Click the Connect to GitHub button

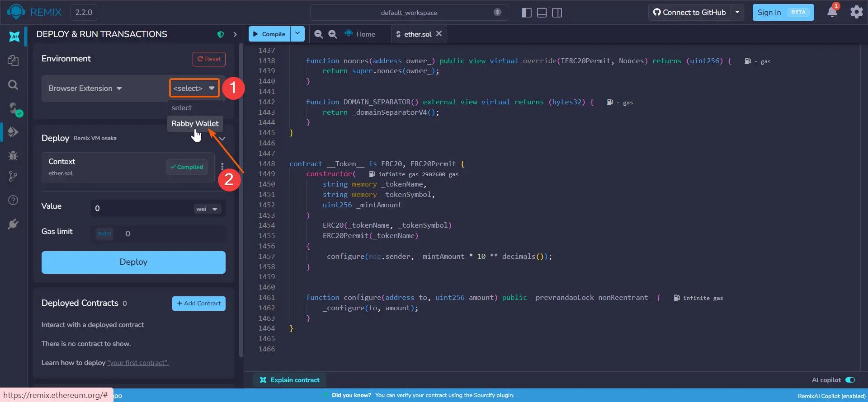[x=690, y=12]
